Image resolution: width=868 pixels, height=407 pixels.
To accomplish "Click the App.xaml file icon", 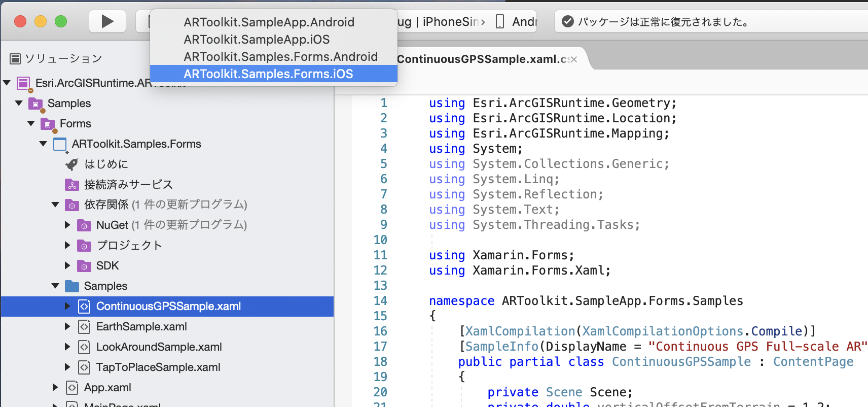I will 72,387.
